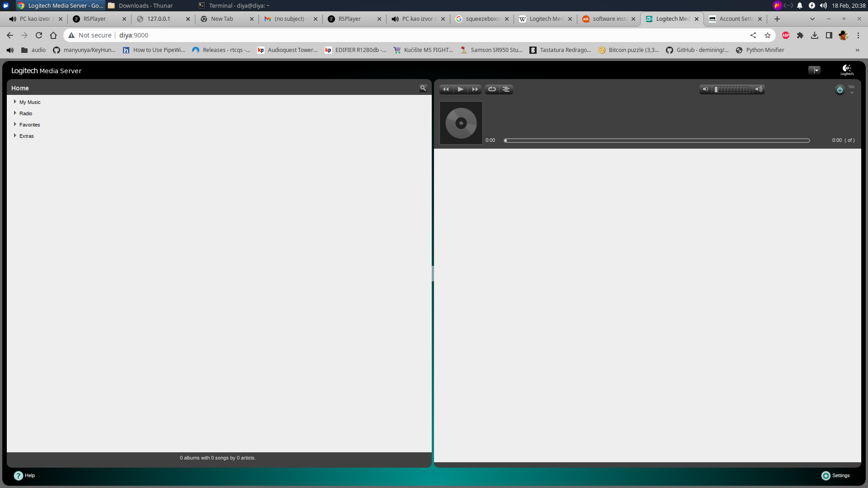Image resolution: width=868 pixels, height=488 pixels.
Task: Show hidden bookmarks with the double chevron
Action: pyautogui.click(x=858, y=50)
